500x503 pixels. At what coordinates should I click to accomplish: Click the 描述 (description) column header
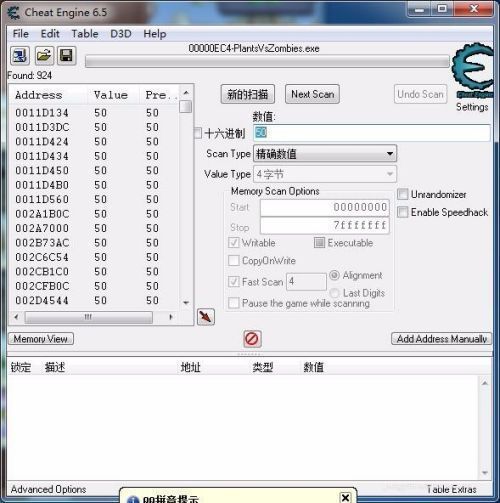(x=55, y=367)
